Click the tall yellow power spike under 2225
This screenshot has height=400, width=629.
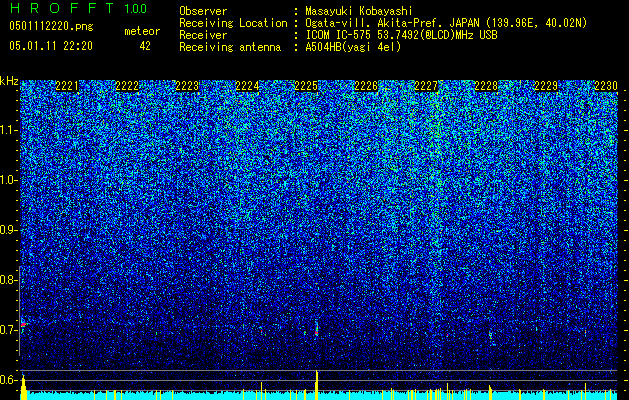click(317, 385)
